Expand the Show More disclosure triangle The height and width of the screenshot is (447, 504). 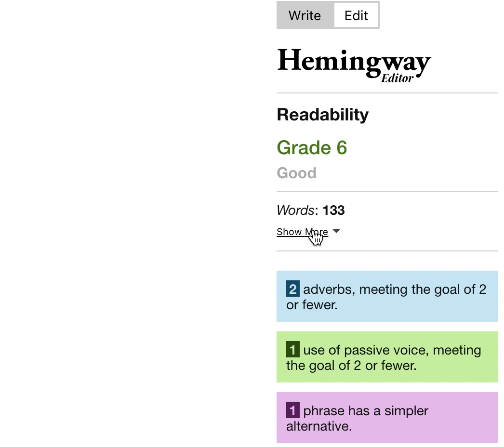coord(336,231)
